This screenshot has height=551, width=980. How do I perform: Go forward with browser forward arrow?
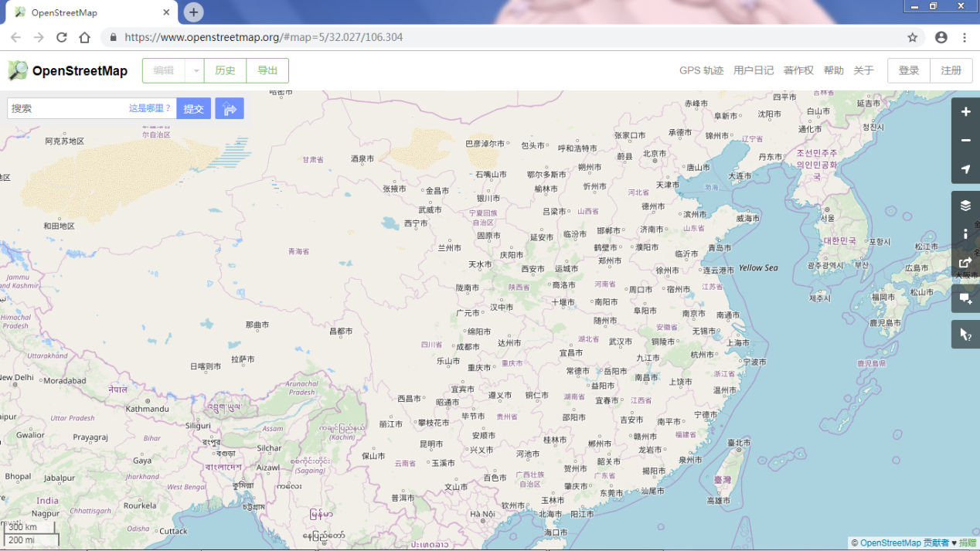click(39, 37)
